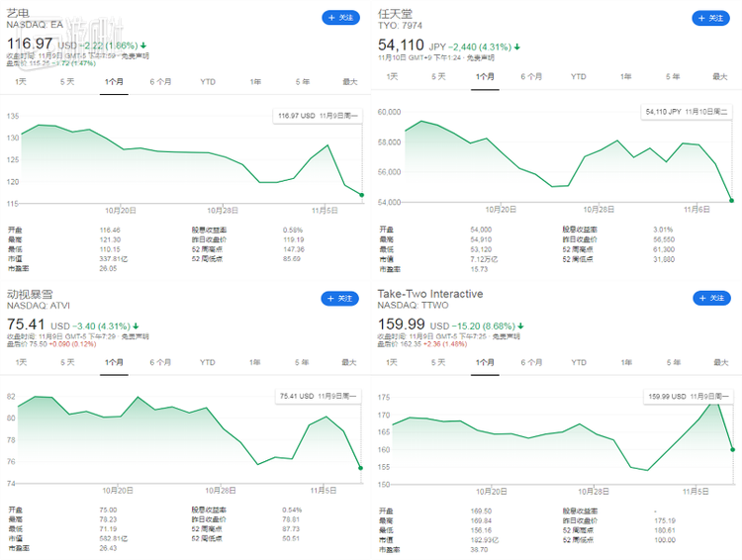Show 最大 range on Take-Two chart
The height and width of the screenshot is (560, 742).
pos(720,362)
